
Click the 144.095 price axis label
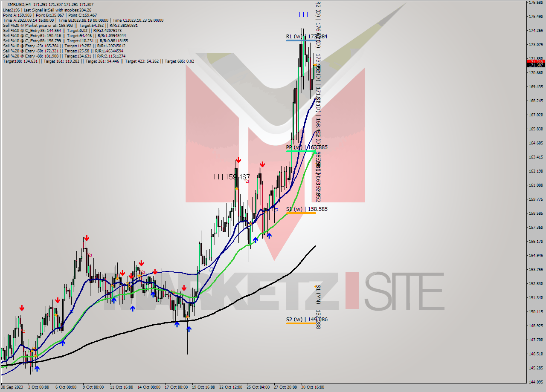(x=535, y=382)
